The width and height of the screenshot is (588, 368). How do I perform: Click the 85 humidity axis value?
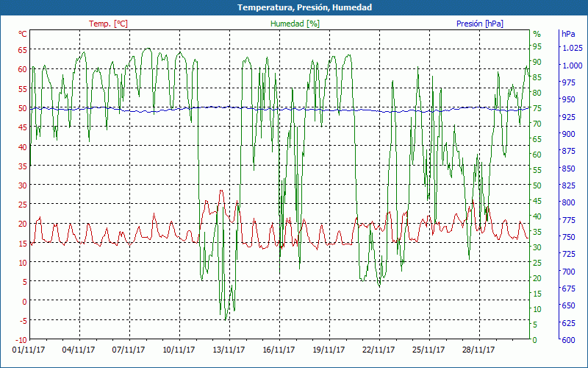pyautogui.click(x=537, y=77)
